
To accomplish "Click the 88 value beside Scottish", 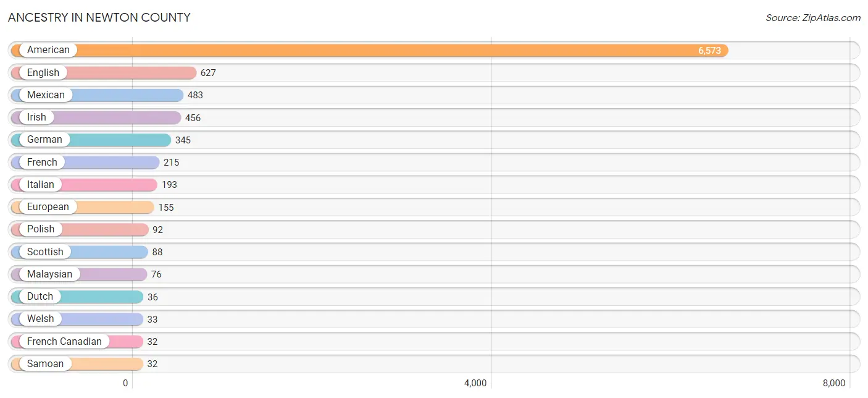I will coord(157,252).
